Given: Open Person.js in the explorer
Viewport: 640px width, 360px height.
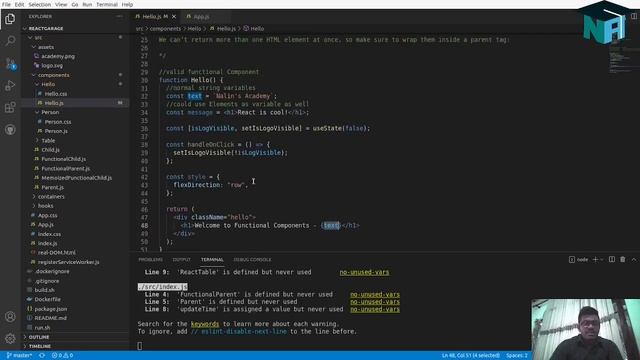Looking at the screenshot, I should point(56,131).
